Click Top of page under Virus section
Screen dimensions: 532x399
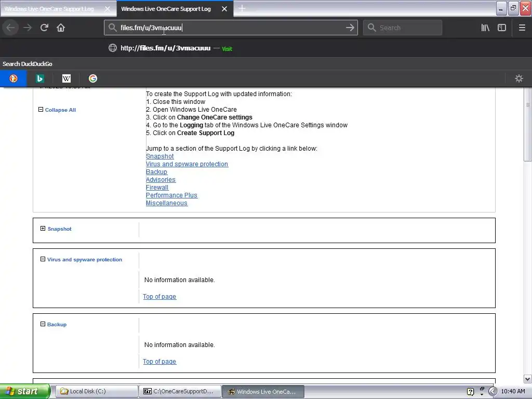[x=159, y=297]
